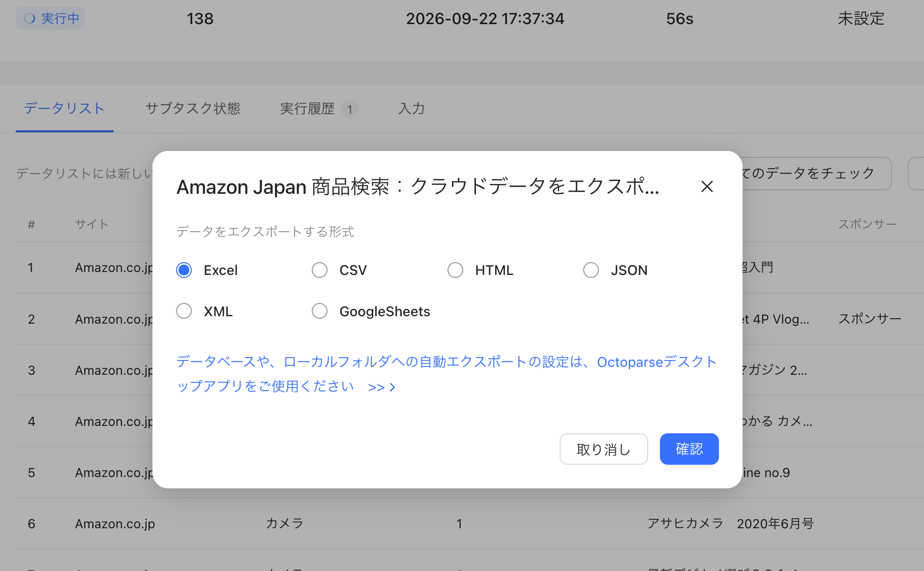Click Amazon.co.jp in row 5
The image size is (924, 571).
[x=114, y=473]
